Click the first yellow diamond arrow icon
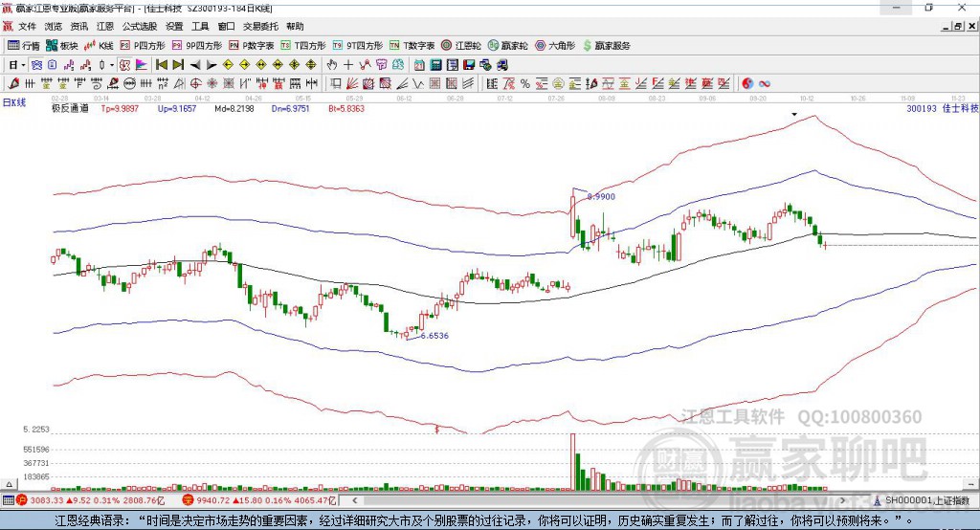 tap(228, 65)
